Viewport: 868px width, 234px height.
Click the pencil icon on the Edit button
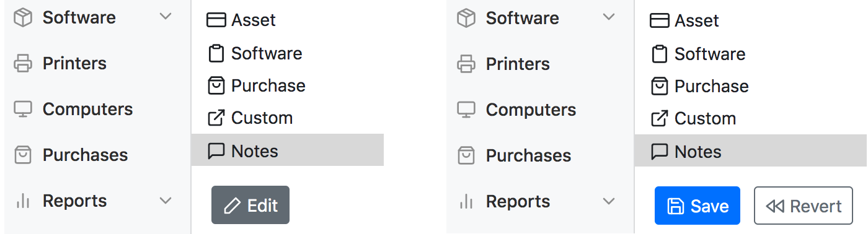click(x=232, y=206)
